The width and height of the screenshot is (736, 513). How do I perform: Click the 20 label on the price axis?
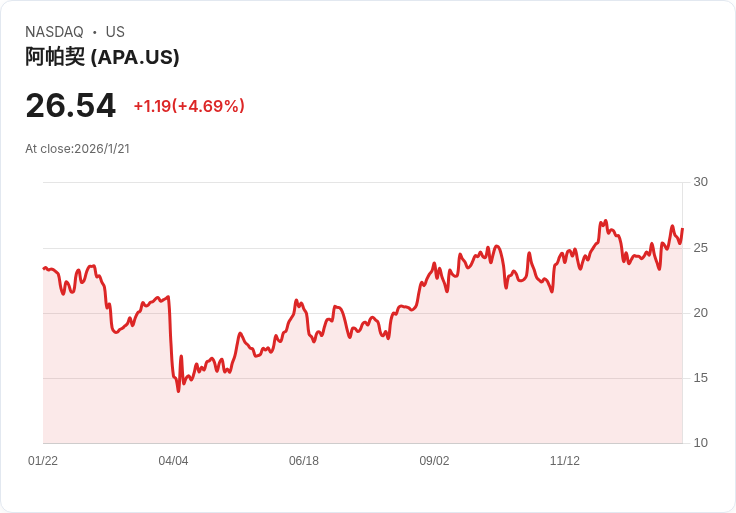[x=701, y=313]
